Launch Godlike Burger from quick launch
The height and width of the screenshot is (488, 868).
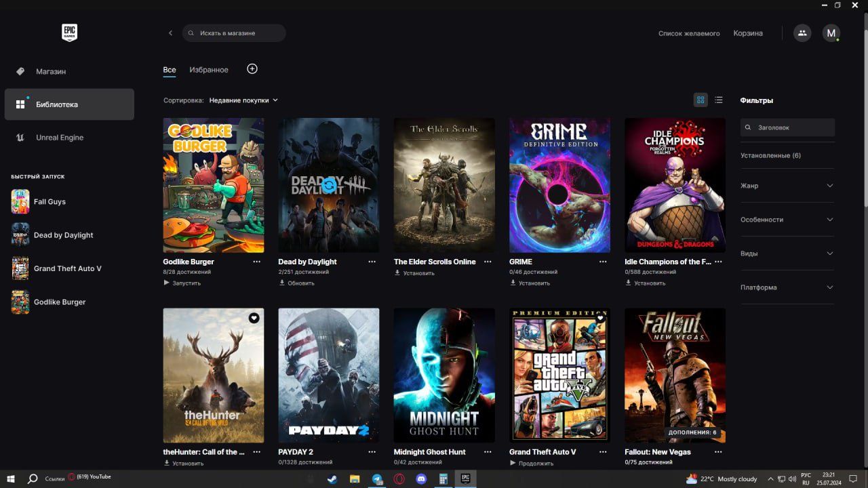(69, 302)
